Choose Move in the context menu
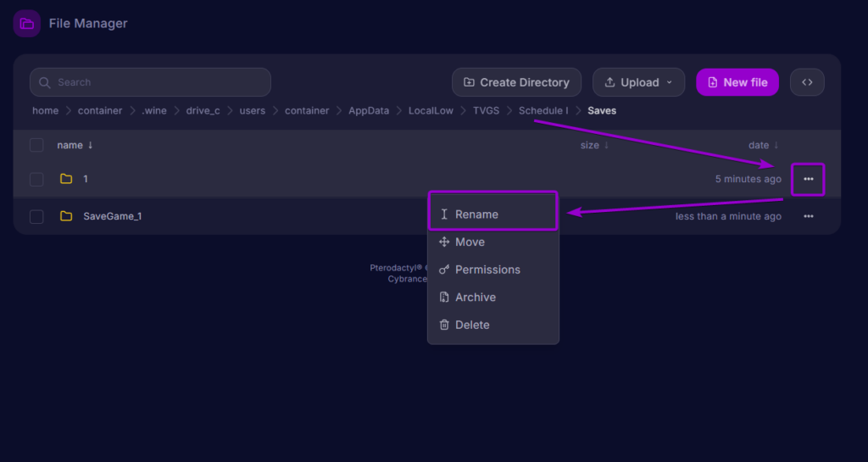The height and width of the screenshot is (462, 868). [492, 242]
